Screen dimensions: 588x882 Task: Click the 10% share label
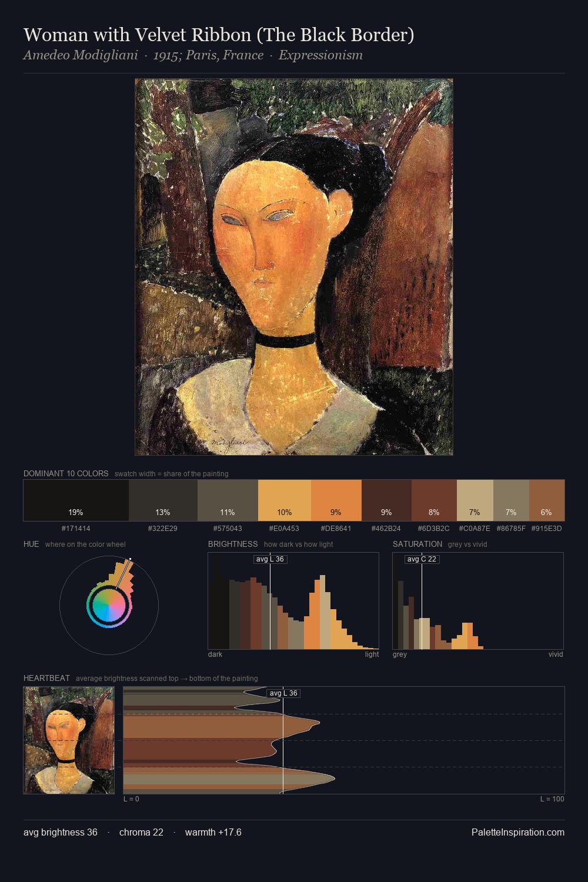pos(285,512)
